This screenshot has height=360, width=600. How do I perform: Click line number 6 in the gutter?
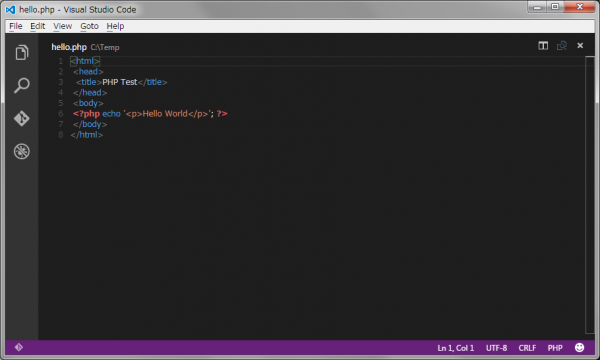pos(60,114)
